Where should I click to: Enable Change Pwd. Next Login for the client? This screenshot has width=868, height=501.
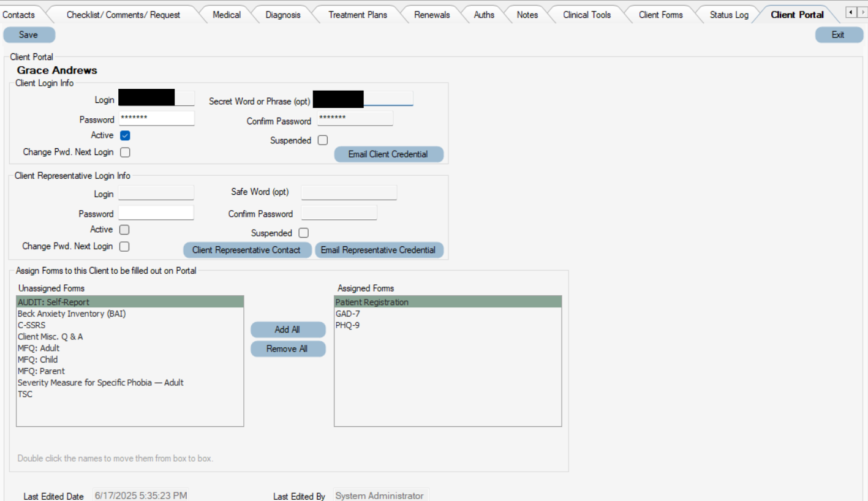[x=125, y=152]
